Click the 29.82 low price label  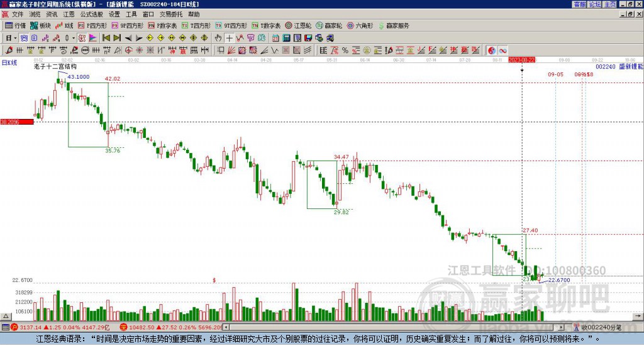(341, 212)
